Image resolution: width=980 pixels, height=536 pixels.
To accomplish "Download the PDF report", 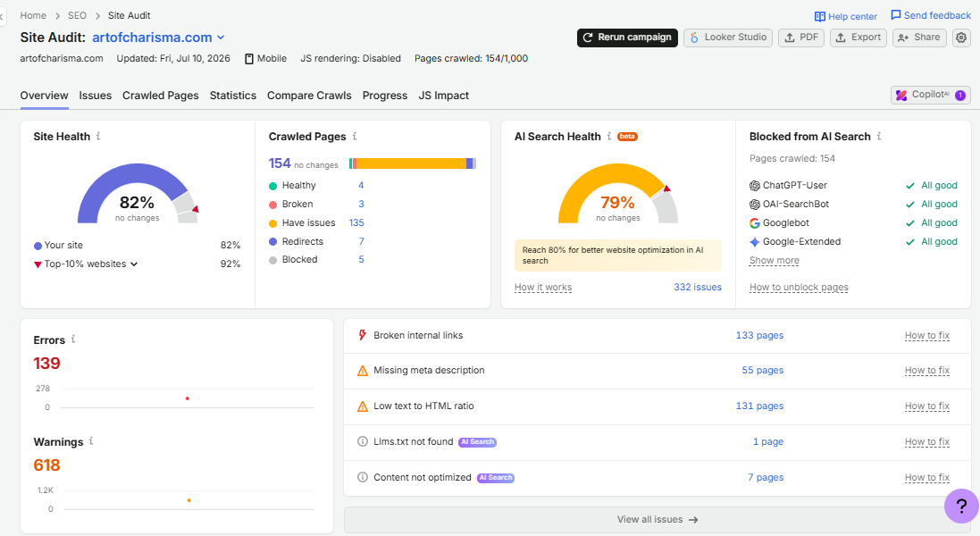I will [x=801, y=38].
